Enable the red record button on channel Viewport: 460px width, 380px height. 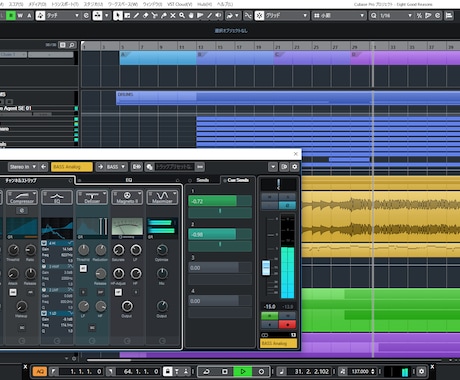click(x=287, y=324)
